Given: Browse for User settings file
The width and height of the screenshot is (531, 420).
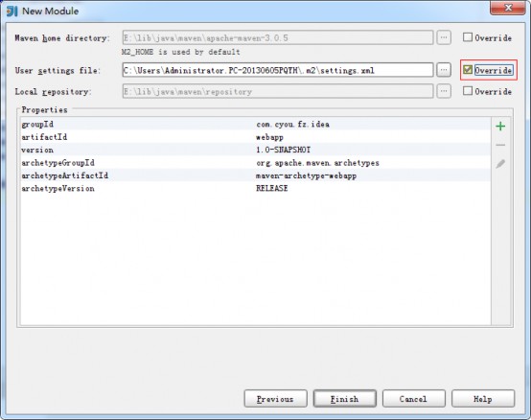Looking at the screenshot, I should pyautogui.click(x=444, y=70).
